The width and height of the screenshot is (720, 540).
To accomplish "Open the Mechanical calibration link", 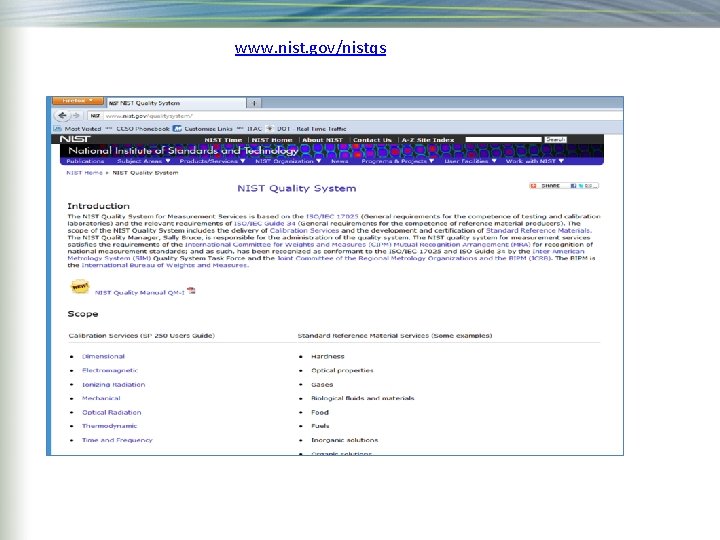I will pos(101,399).
